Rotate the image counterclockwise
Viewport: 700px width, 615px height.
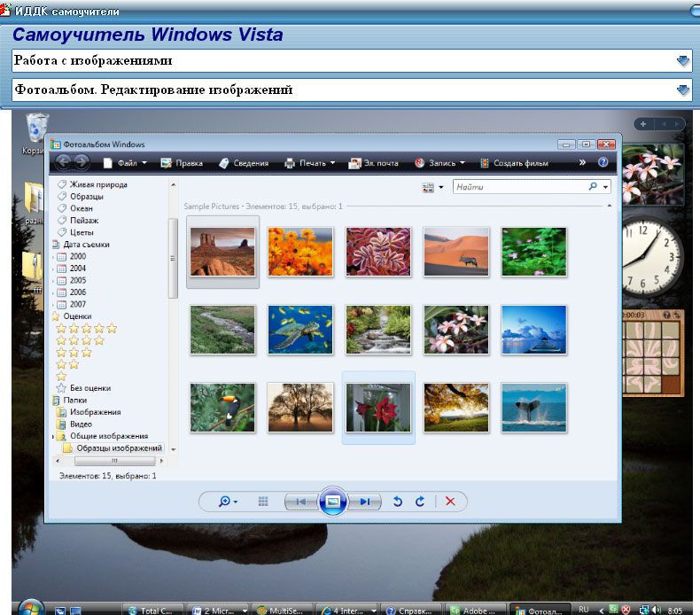point(398,502)
